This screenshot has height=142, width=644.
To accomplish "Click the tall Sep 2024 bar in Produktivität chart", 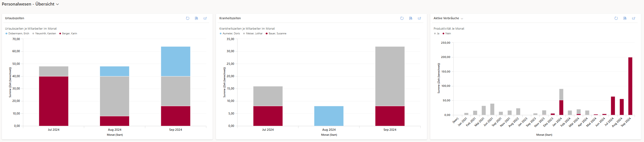I will pos(630,86).
